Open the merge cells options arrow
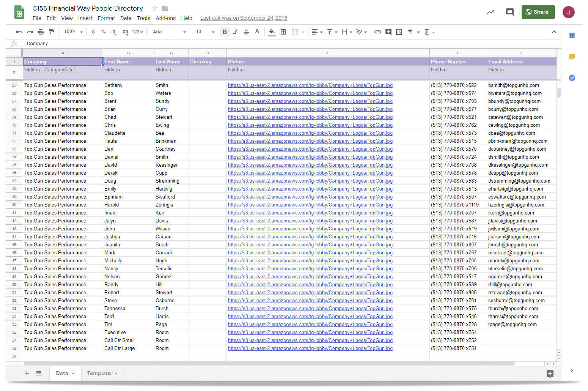The image size is (588, 391). [303, 32]
